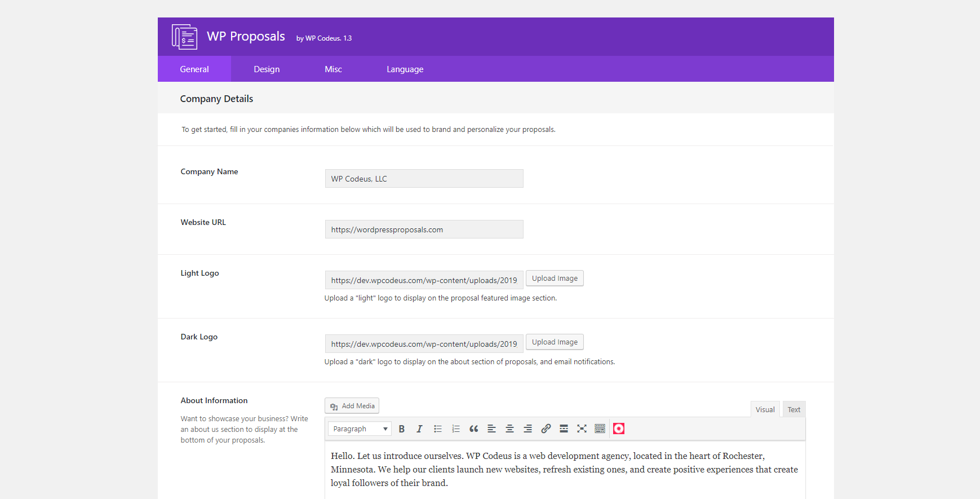Open the Paragraph format dropdown
This screenshot has height=499, width=980.
click(x=360, y=429)
